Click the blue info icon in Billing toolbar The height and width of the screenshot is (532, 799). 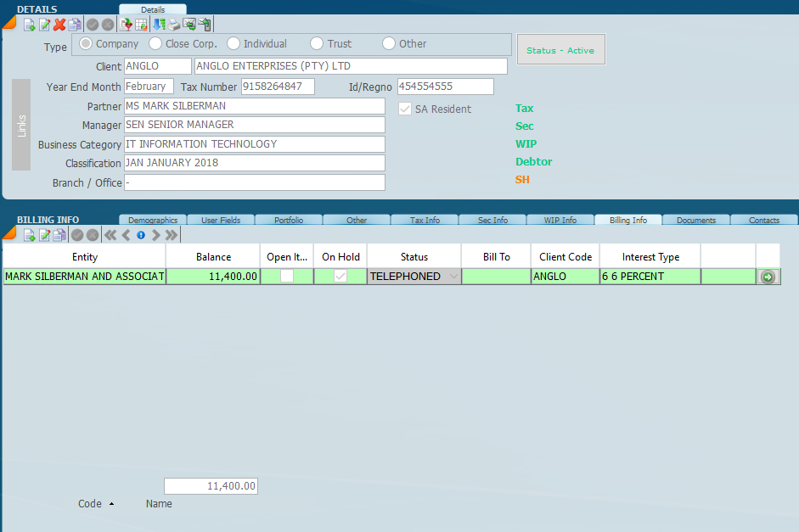click(141, 235)
